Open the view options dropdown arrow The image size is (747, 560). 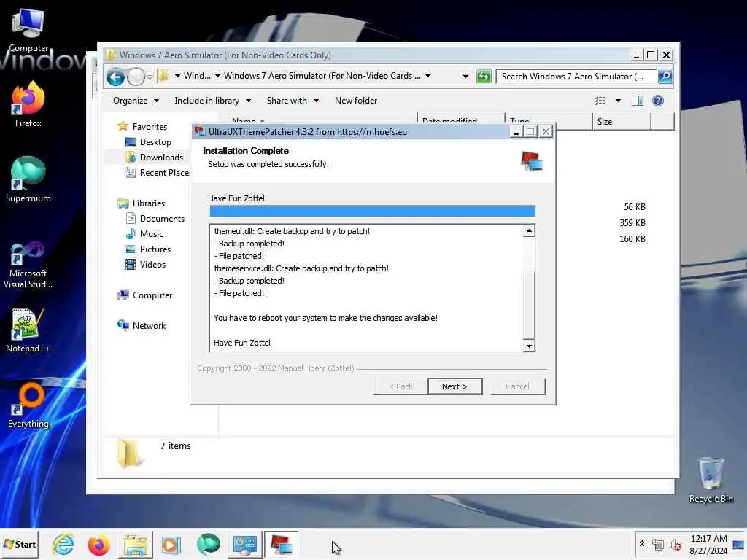pyautogui.click(x=618, y=101)
